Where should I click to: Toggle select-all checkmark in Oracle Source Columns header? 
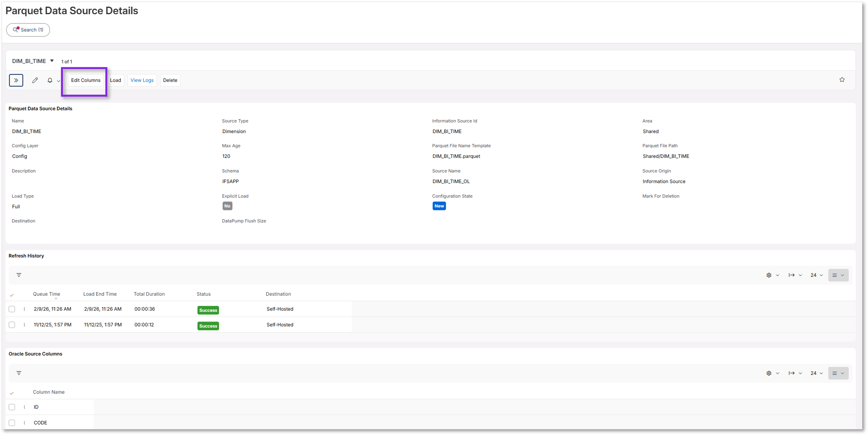coord(12,393)
